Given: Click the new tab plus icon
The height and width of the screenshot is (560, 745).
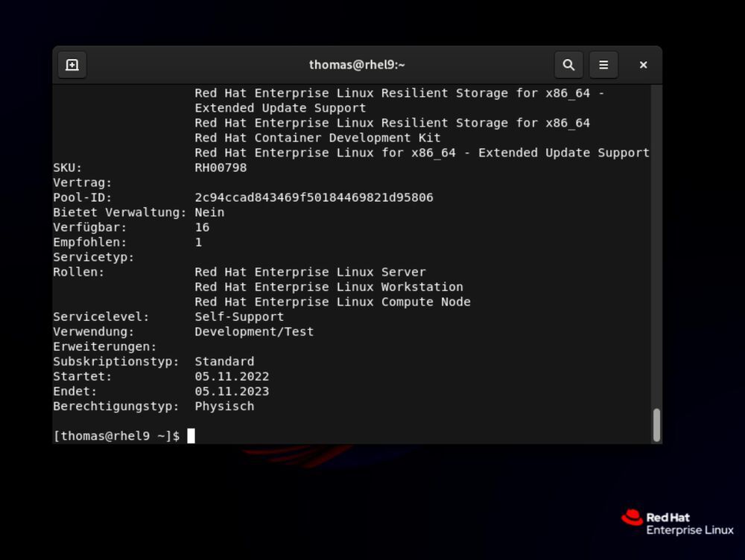Looking at the screenshot, I should coord(72,65).
